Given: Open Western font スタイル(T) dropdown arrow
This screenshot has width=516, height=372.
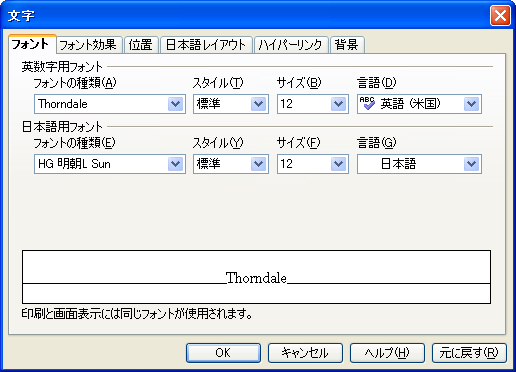Looking at the screenshot, I should coord(258,104).
